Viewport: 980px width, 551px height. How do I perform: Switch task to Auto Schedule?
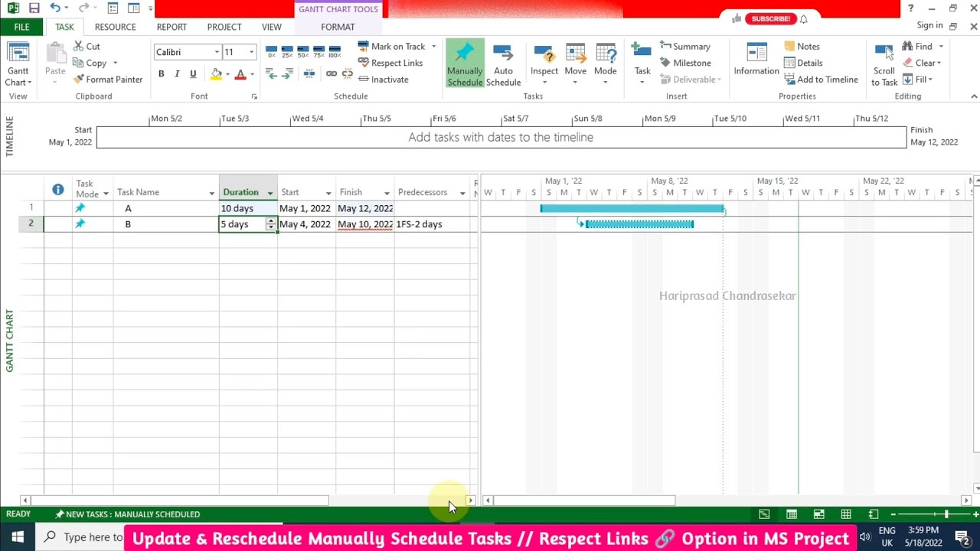click(503, 65)
